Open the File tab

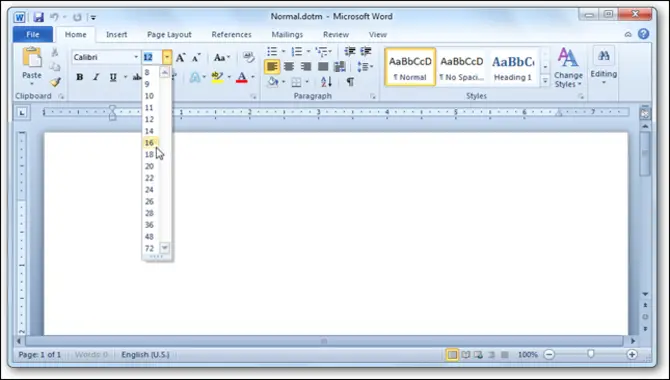pyautogui.click(x=33, y=35)
